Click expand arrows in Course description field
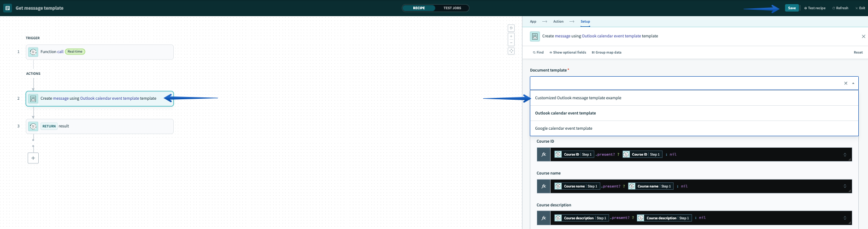Screen dimensions: 868x229 845,218
